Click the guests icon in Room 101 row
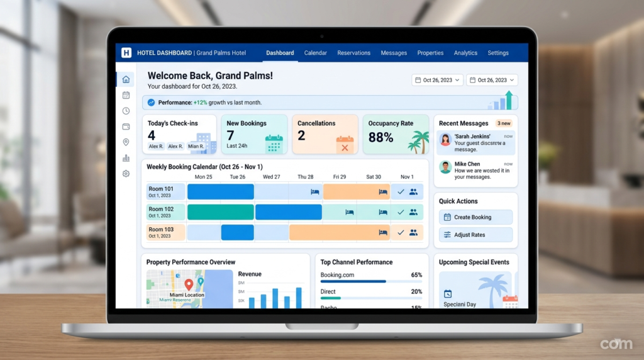The height and width of the screenshot is (360, 644). tap(413, 192)
